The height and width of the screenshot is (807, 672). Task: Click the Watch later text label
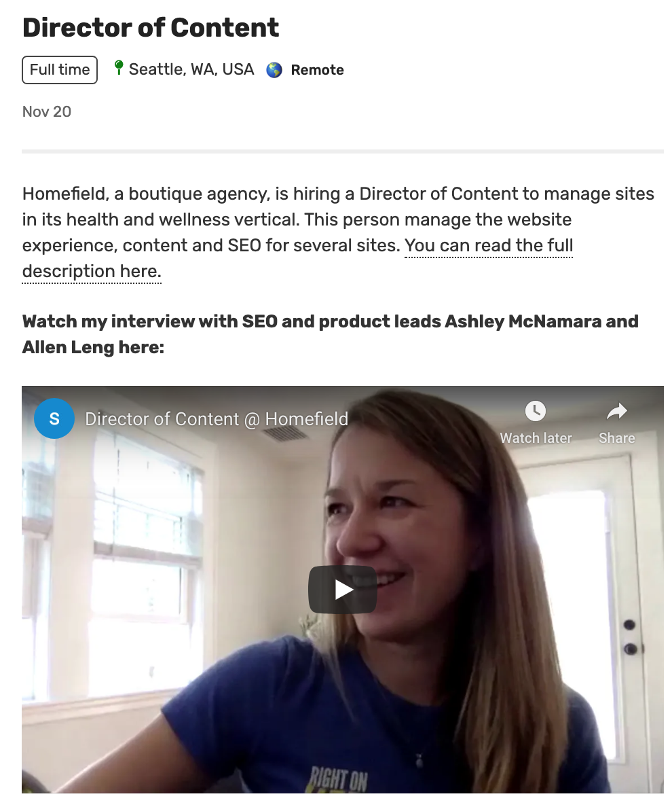536,438
